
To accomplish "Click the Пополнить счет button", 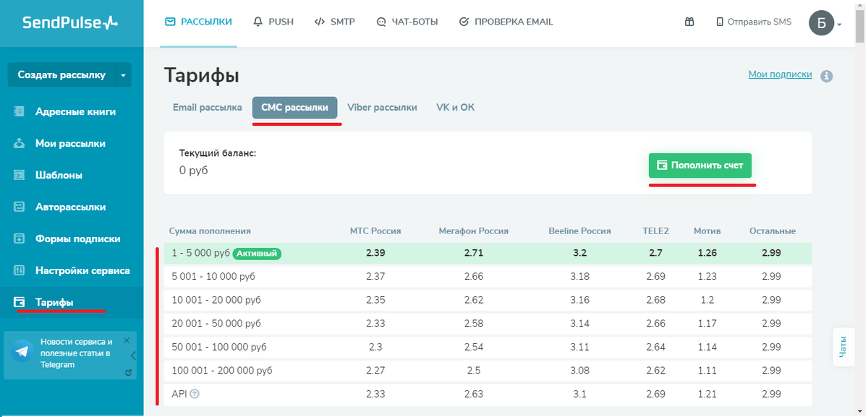I will tap(700, 165).
